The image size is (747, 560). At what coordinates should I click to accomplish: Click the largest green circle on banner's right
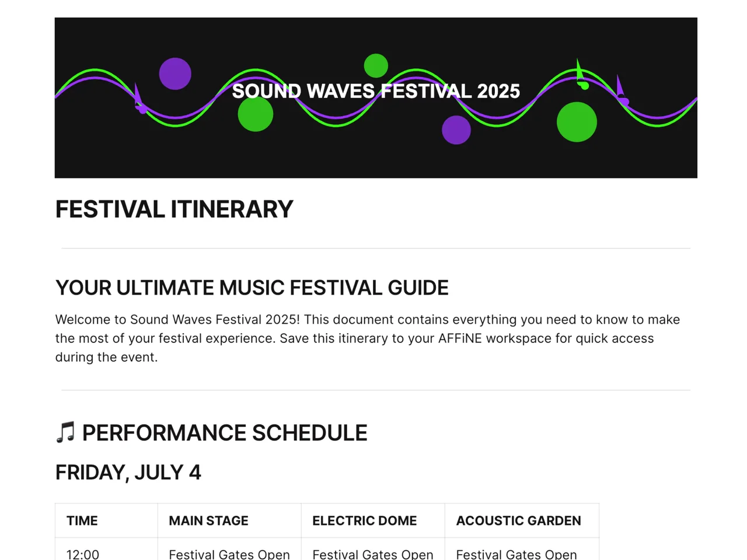577,122
